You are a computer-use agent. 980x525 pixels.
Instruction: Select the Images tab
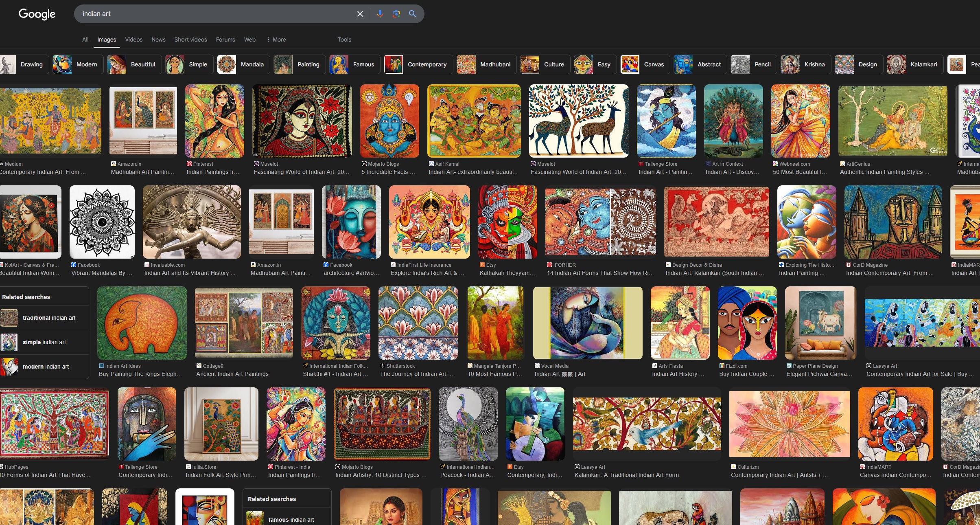(107, 40)
